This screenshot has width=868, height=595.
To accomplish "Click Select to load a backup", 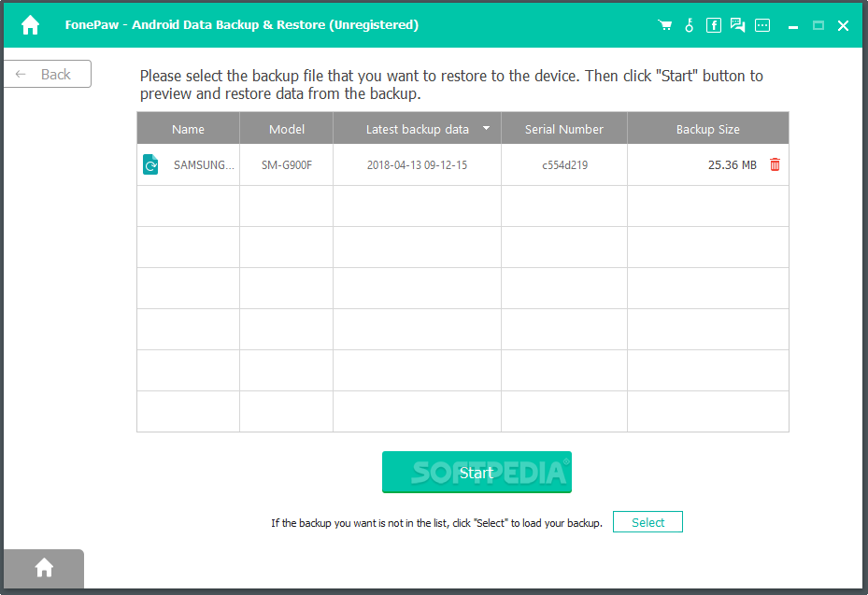I will coord(647,522).
